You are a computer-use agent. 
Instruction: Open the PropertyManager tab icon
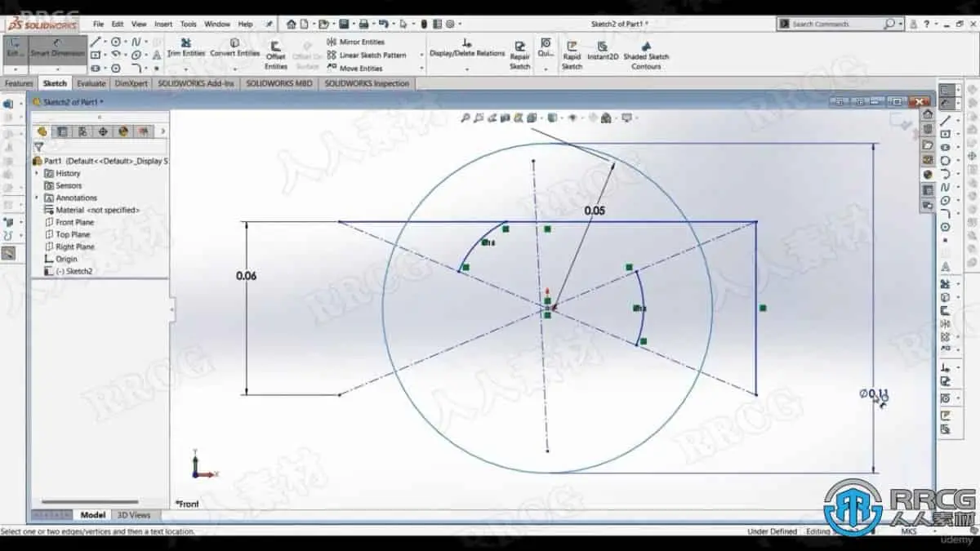tap(62, 131)
